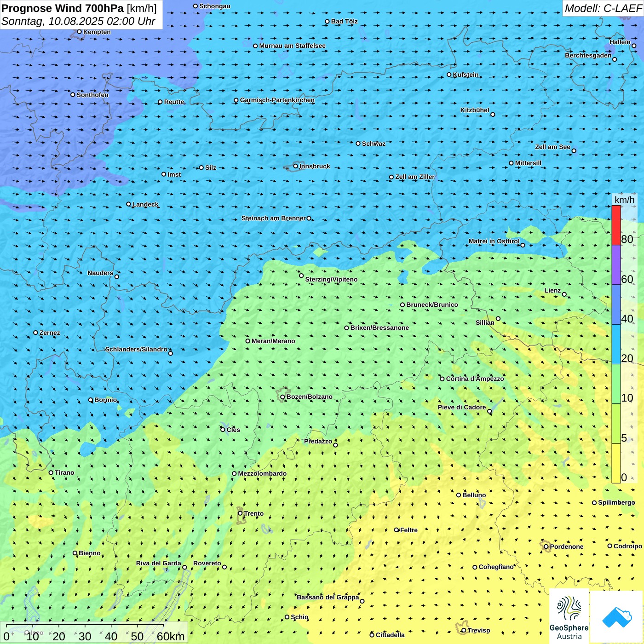Click the 'Belluno' city label

(x=474, y=495)
